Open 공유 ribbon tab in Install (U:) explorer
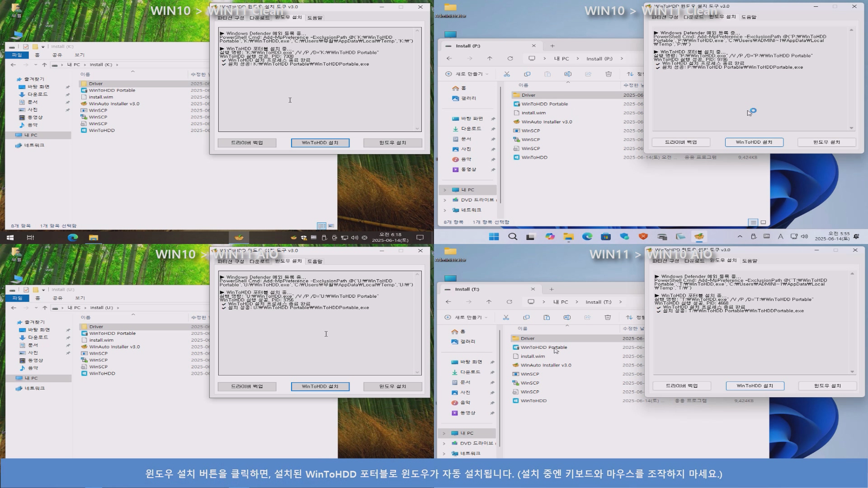The height and width of the screenshot is (488, 868). (57, 298)
